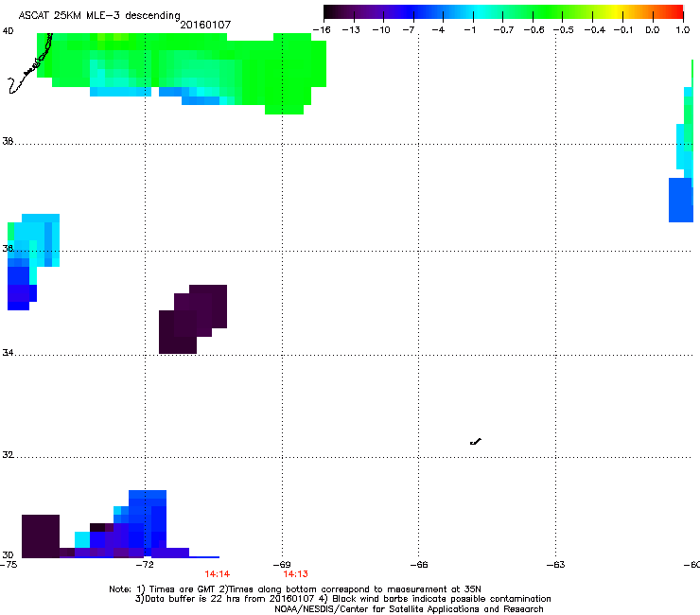Click the colorbar label -0.4

(x=594, y=30)
